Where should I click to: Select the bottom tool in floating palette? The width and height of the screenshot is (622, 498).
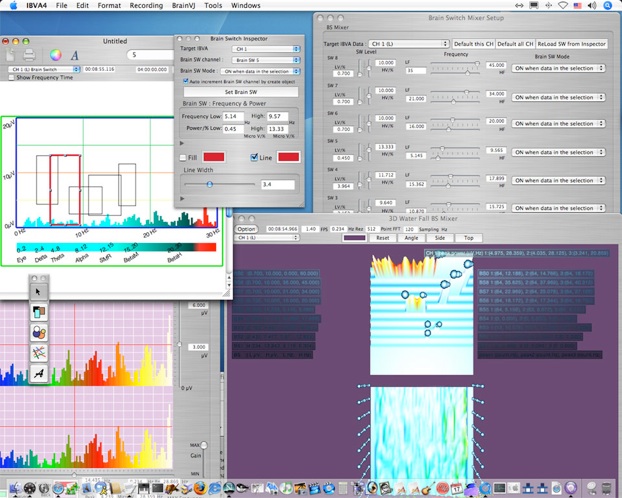(38, 373)
